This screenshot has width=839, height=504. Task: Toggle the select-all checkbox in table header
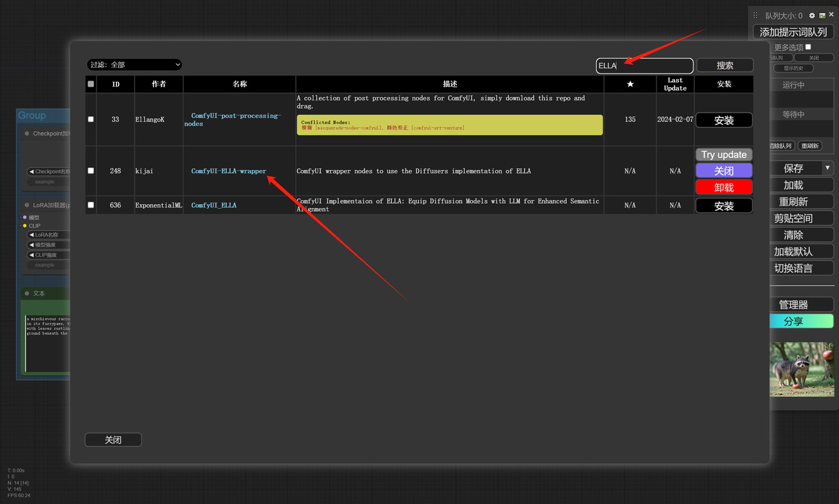(91, 84)
